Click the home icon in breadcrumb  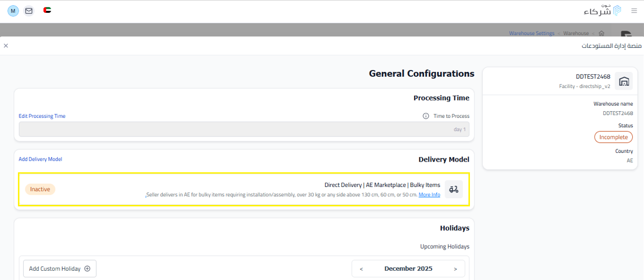601,33
